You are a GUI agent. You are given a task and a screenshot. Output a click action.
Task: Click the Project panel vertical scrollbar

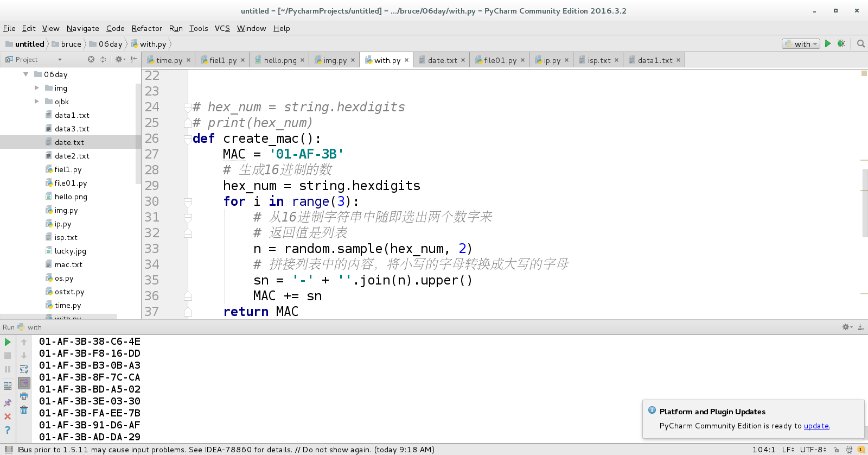point(138,133)
